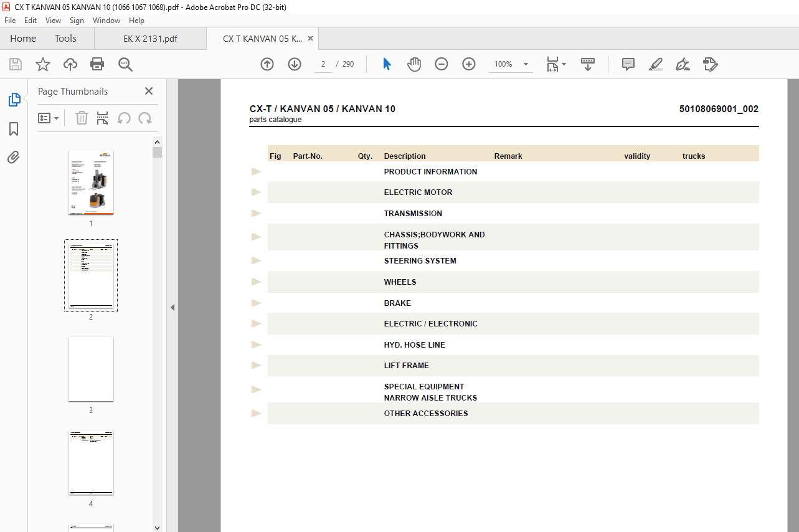The height and width of the screenshot is (532, 799).
Task: Open the thumbnails options dropdown menu
Action: pyautogui.click(x=48, y=118)
